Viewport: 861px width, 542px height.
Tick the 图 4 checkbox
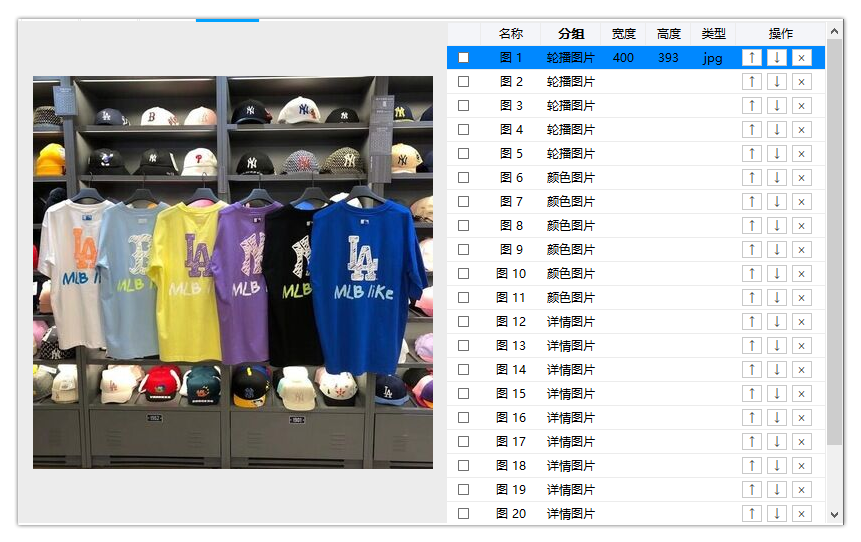463,130
